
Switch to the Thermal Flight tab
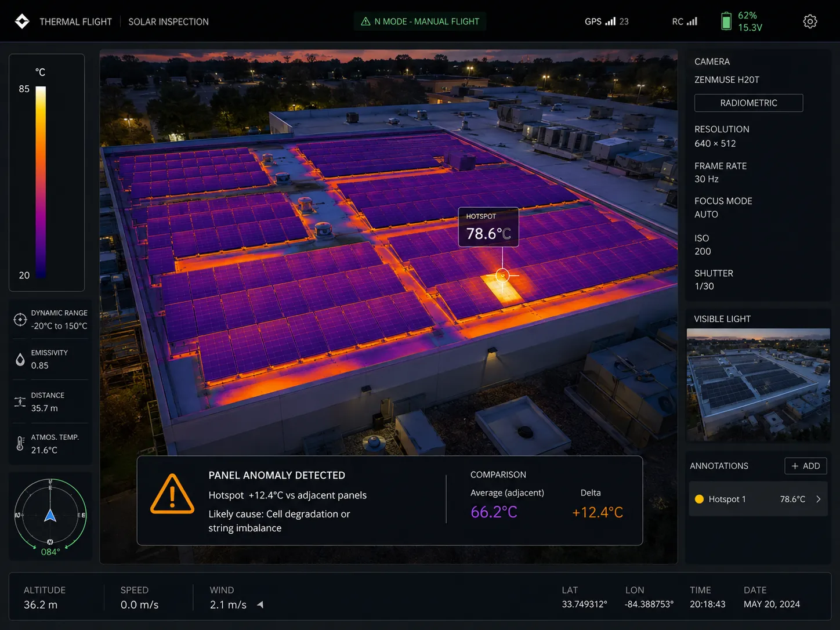coord(75,21)
